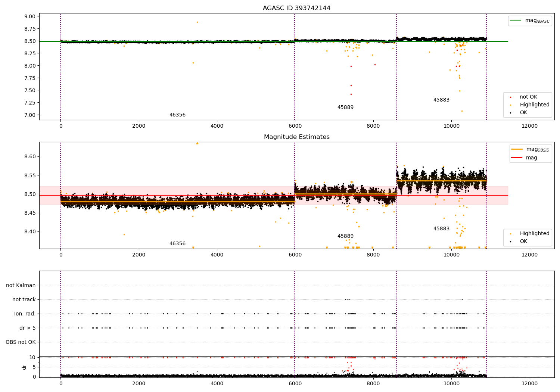Click the 'Magnitude Estimates' subplot title
Image resolution: width=560 pixels, height=392 pixels.
(296, 137)
